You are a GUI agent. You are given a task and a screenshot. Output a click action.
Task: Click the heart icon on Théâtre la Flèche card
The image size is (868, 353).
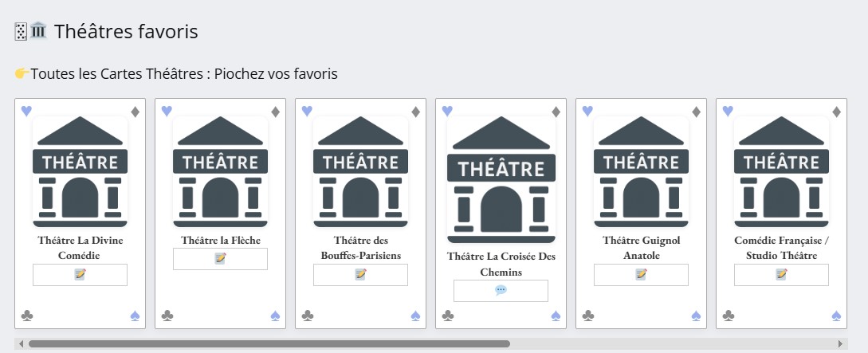167,111
